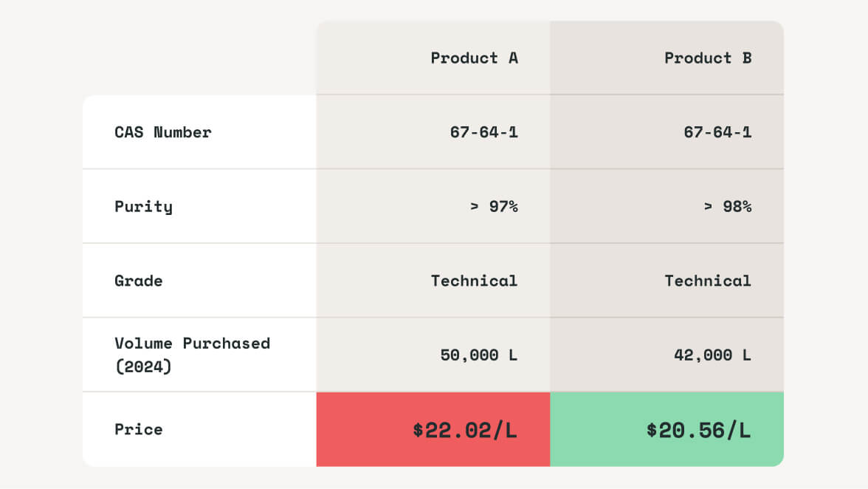The width and height of the screenshot is (868, 489).
Task: Click the $20.56/L price text
Action: (697, 430)
